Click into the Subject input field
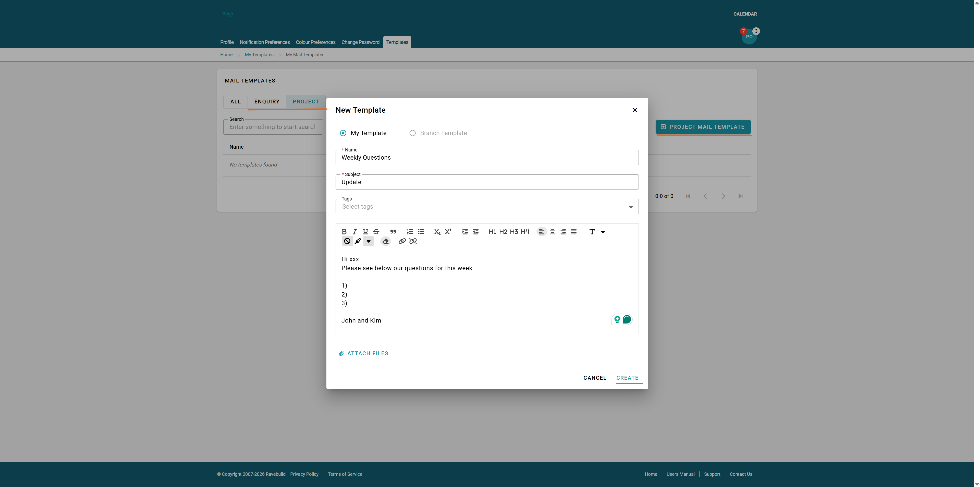This screenshot has height=487, width=980. pos(487,182)
